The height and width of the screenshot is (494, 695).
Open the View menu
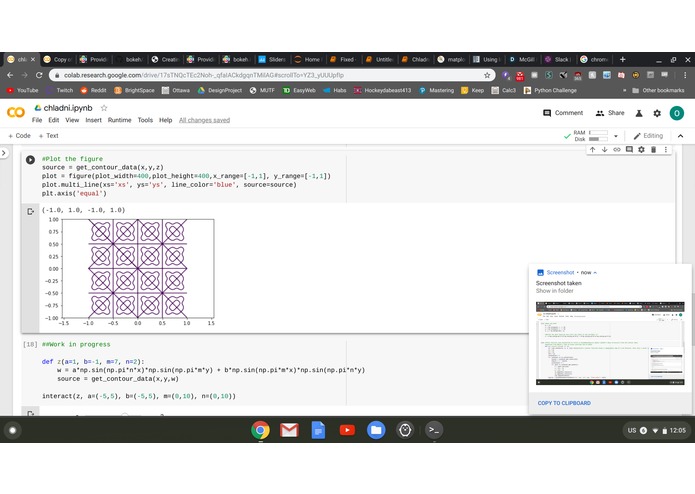coord(72,120)
